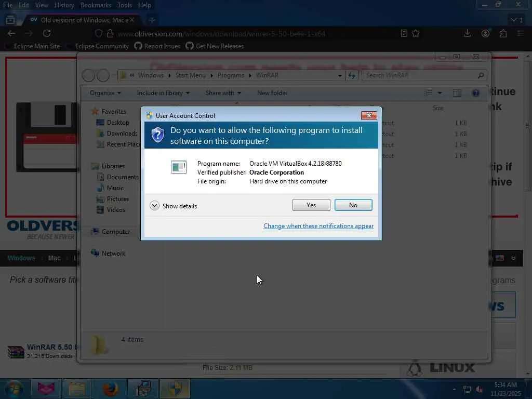Screen dimensions: 532x399
Task: Open Explorer help question mark icon
Action: pos(476,93)
